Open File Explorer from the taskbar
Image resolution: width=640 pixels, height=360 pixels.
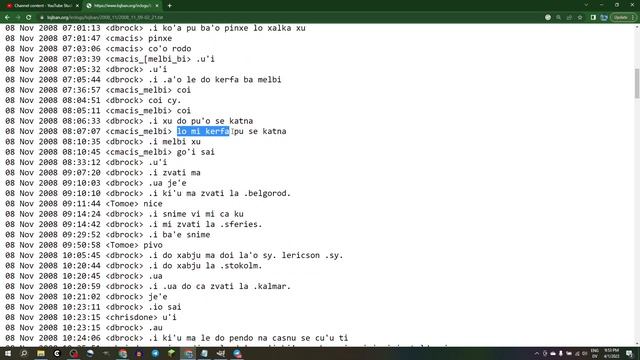coord(41,353)
